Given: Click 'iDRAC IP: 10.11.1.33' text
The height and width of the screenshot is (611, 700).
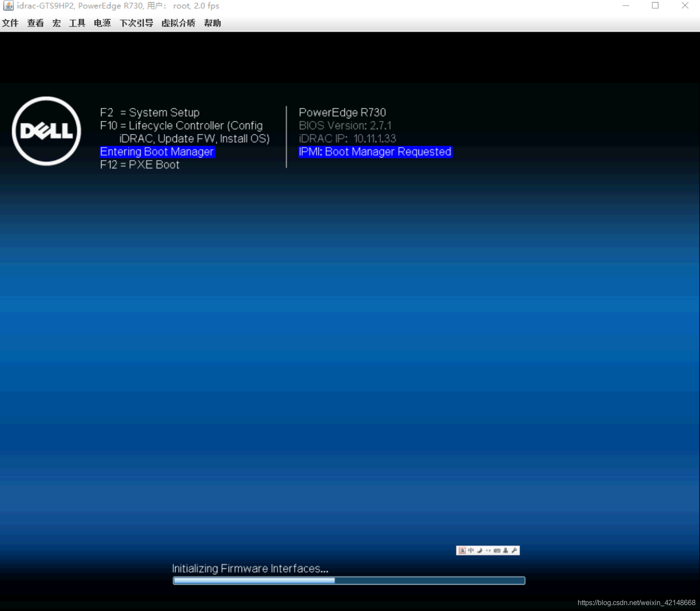Looking at the screenshot, I should pos(347,138).
